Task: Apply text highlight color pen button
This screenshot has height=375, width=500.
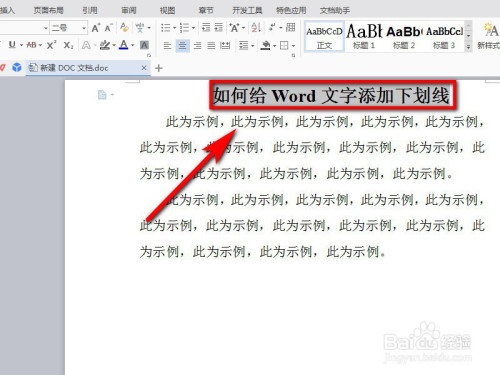Action: [105, 45]
